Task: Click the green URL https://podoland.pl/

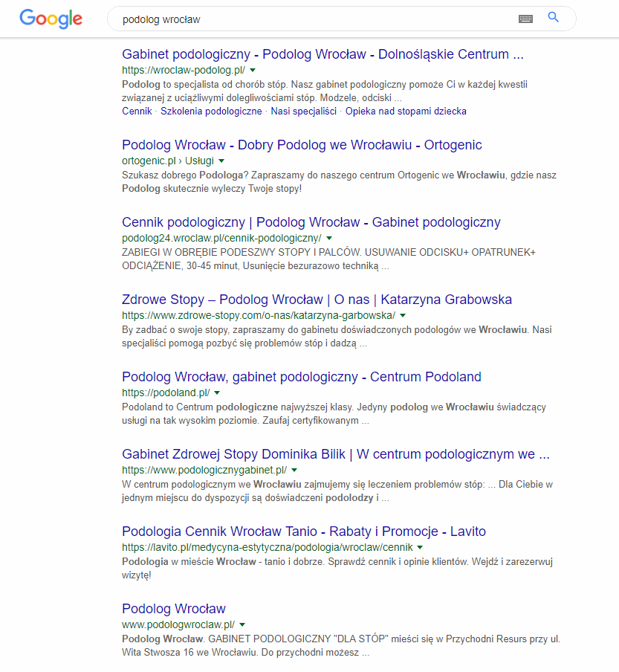Action: (x=166, y=392)
